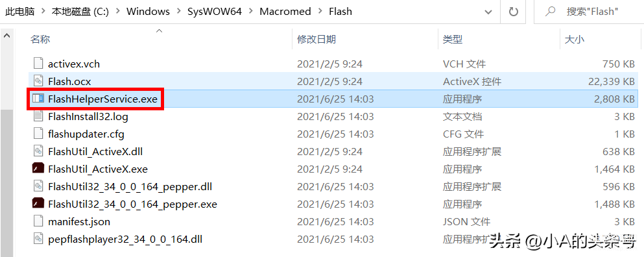
Task: Navigate to Windows in the breadcrumb
Action: 148,12
